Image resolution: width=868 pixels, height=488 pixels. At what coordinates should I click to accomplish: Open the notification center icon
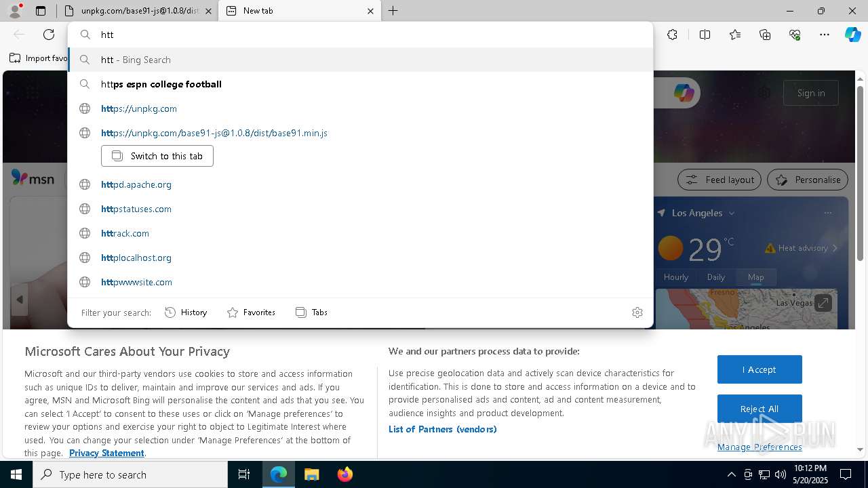[846, 474]
